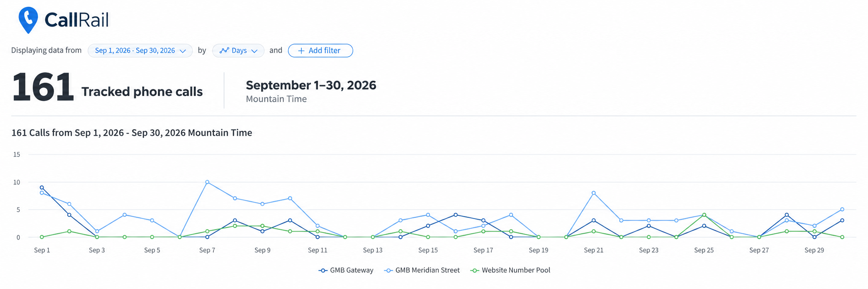The width and height of the screenshot is (868, 289).
Task: Click the "Sep 1" x-axis label
Action: [x=42, y=250]
